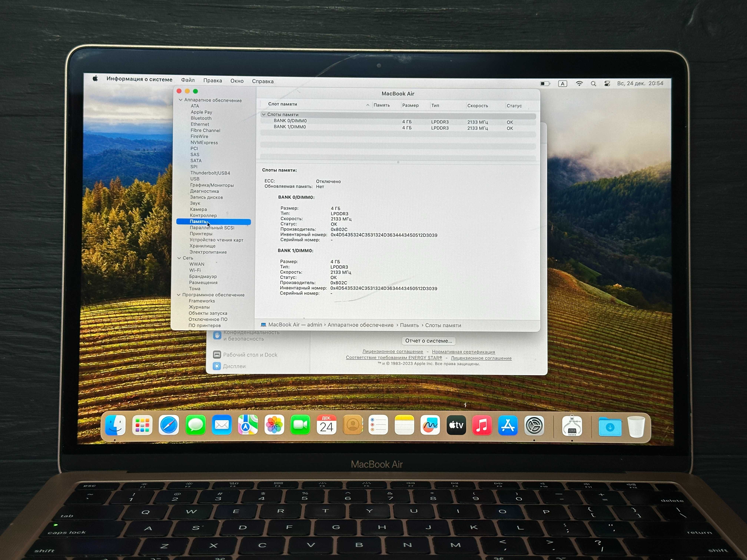Select NVMExpress in sidebar

point(204,142)
